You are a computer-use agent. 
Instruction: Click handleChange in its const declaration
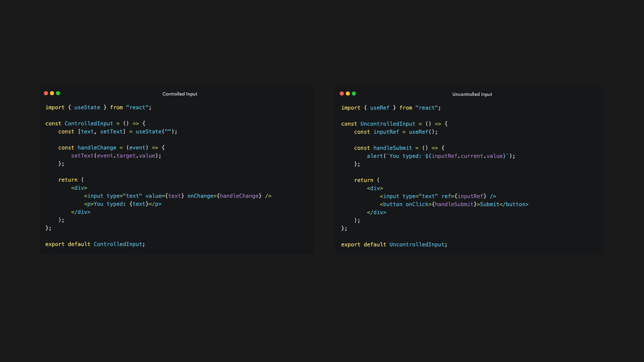click(97, 147)
